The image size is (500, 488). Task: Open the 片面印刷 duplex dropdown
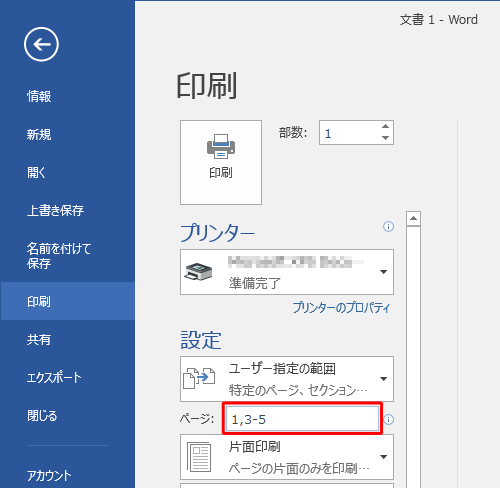[x=287, y=457]
